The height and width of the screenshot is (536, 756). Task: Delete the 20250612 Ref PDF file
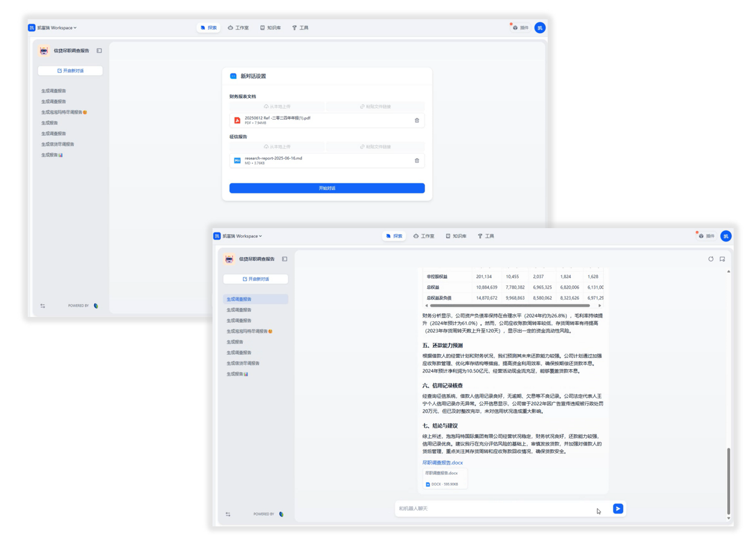[x=417, y=121]
